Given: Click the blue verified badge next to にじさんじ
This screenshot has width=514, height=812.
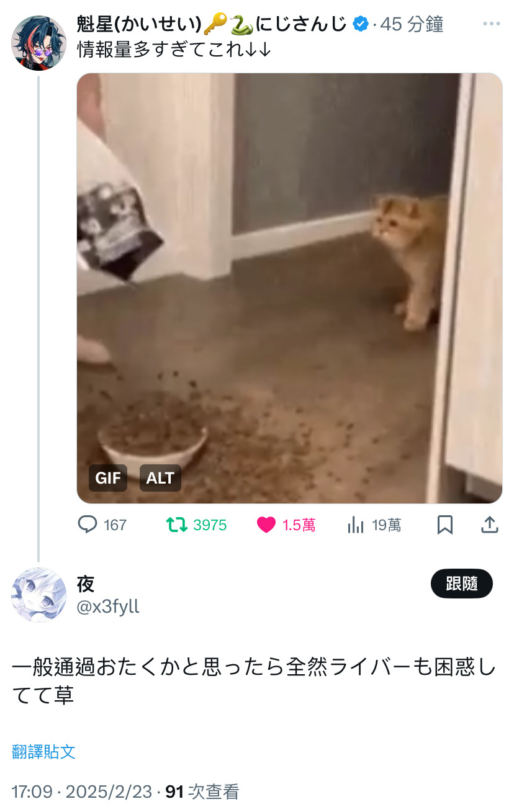Looking at the screenshot, I should point(361,24).
